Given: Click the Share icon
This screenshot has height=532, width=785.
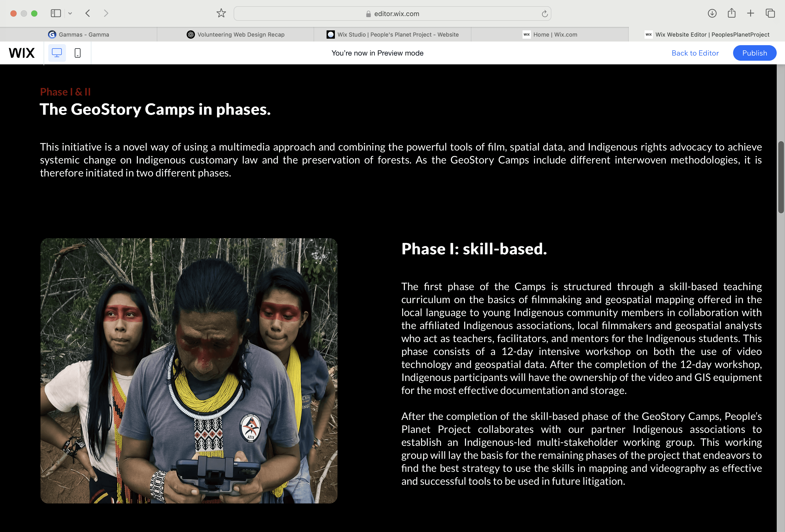Looking at the screenshot, I should 732,13.
